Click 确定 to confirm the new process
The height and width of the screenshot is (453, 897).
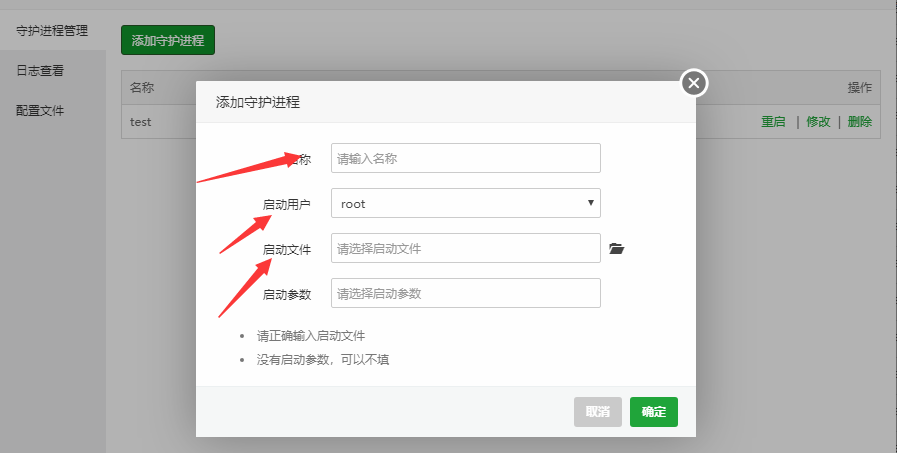[x=653, y=412]
